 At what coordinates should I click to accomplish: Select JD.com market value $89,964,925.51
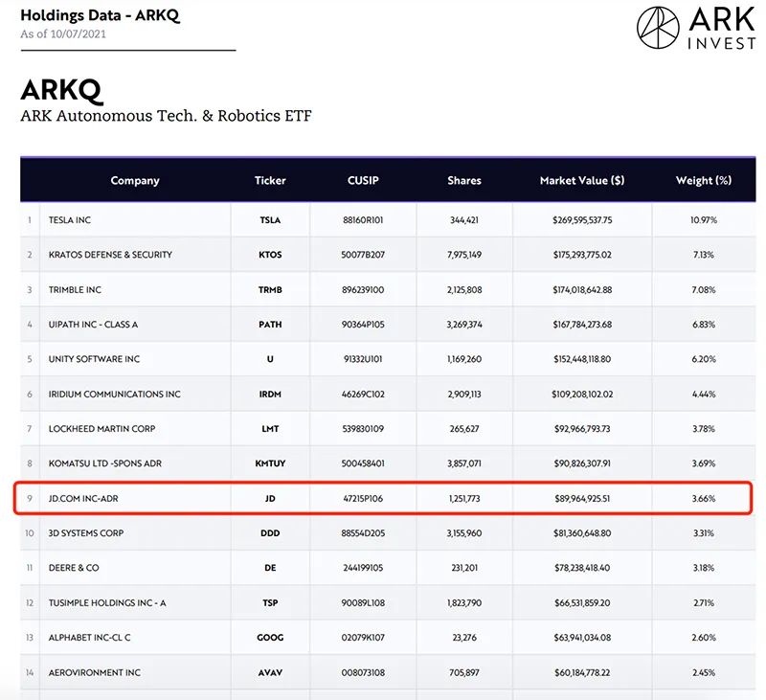click(x=582, y=499)
